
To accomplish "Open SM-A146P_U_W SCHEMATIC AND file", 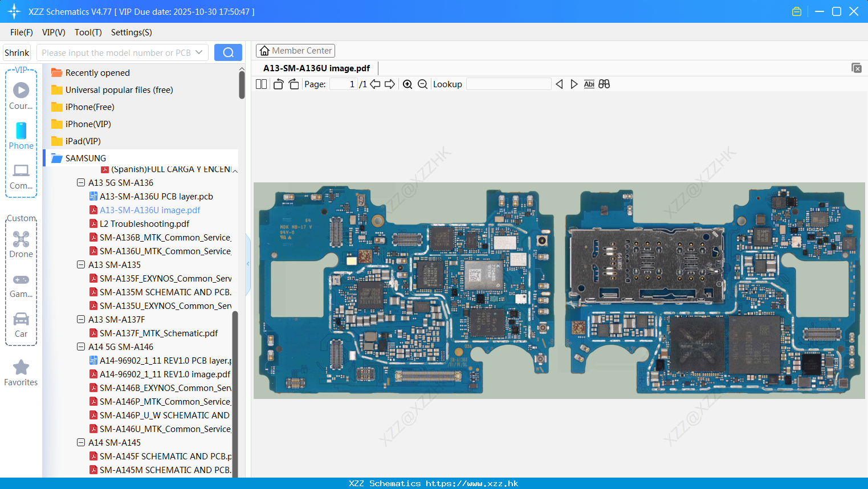I will tap(164, 415).
